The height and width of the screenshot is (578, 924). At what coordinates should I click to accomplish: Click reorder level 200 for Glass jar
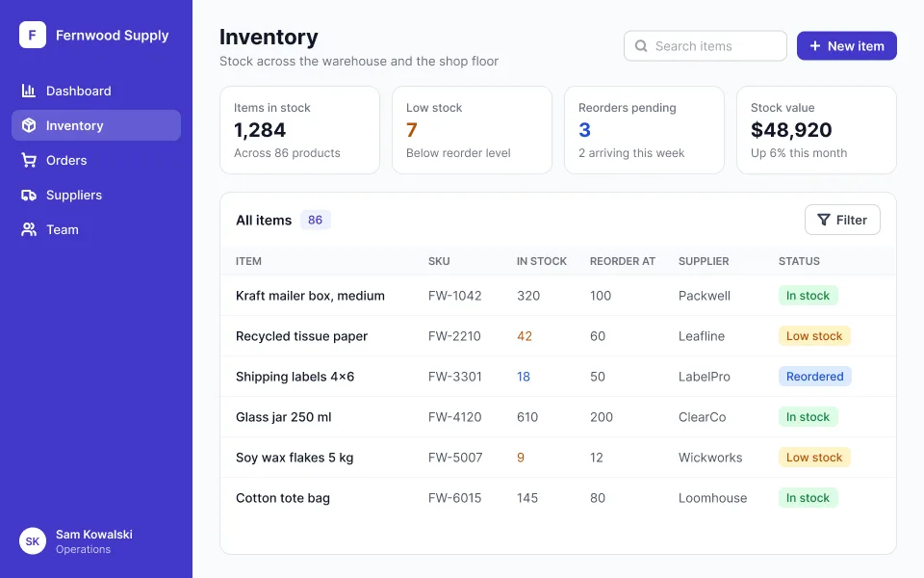point(601,417)
